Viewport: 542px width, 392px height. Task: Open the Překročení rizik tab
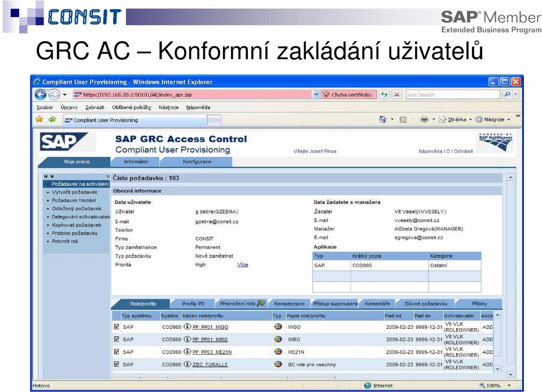tap(242, 303)
